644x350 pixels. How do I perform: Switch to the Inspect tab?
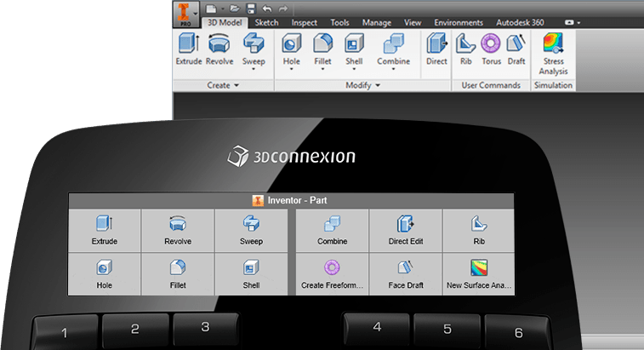[304, 23]
